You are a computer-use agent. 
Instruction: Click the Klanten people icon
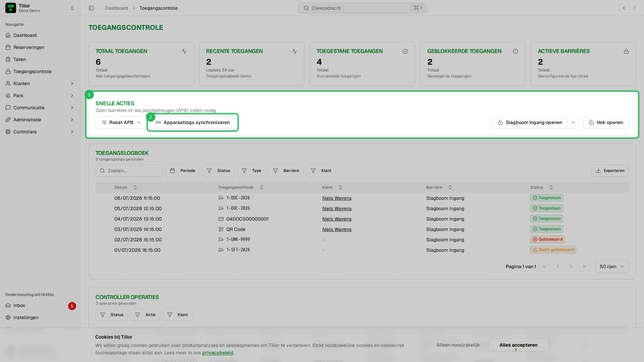point(8,83)
